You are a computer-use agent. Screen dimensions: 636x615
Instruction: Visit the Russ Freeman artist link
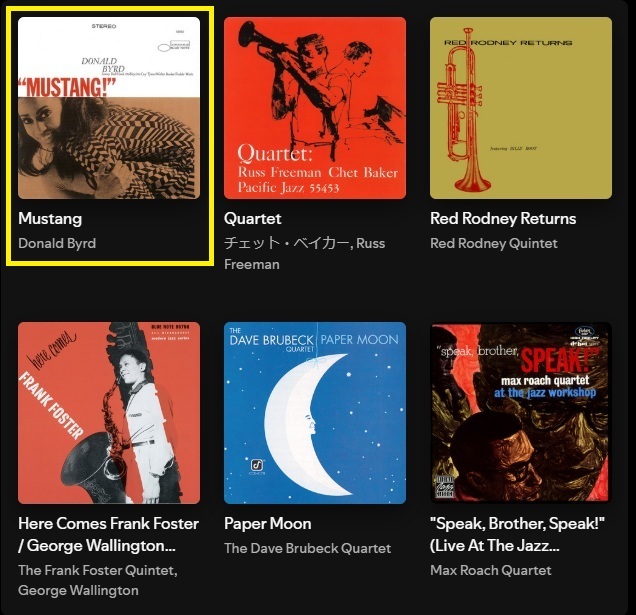pyautogui.click(x=305, y=254)
